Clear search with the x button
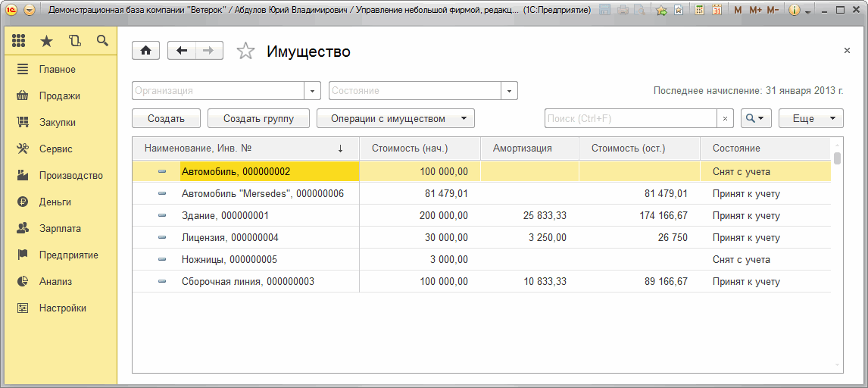 725,118
